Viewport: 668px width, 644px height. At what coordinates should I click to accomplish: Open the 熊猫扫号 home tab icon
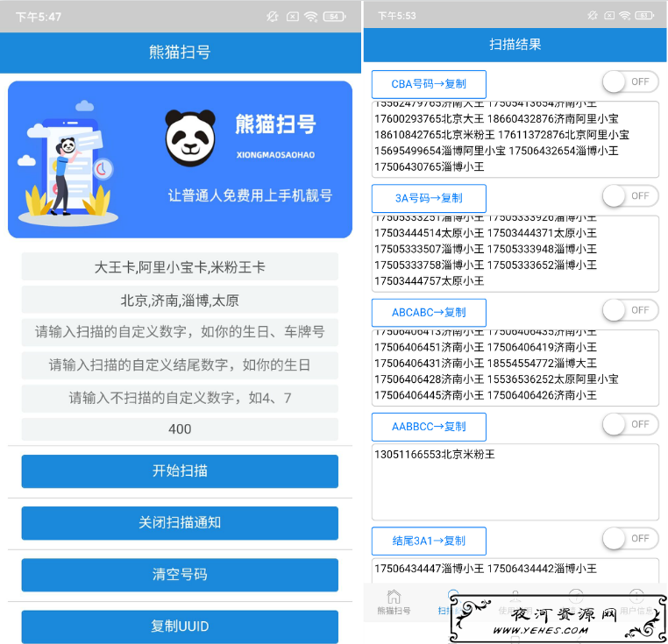[394, 597]
